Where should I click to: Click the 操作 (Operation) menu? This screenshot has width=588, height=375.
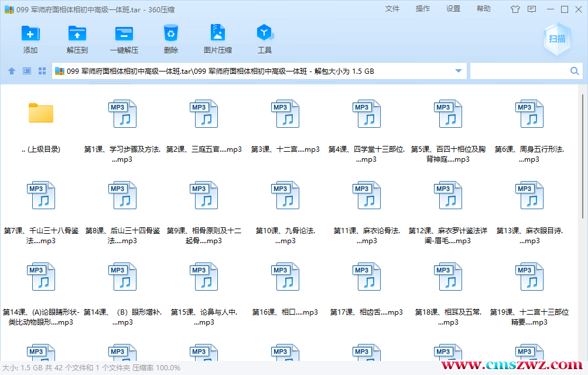pyautogui.click(x=422, y=9)
